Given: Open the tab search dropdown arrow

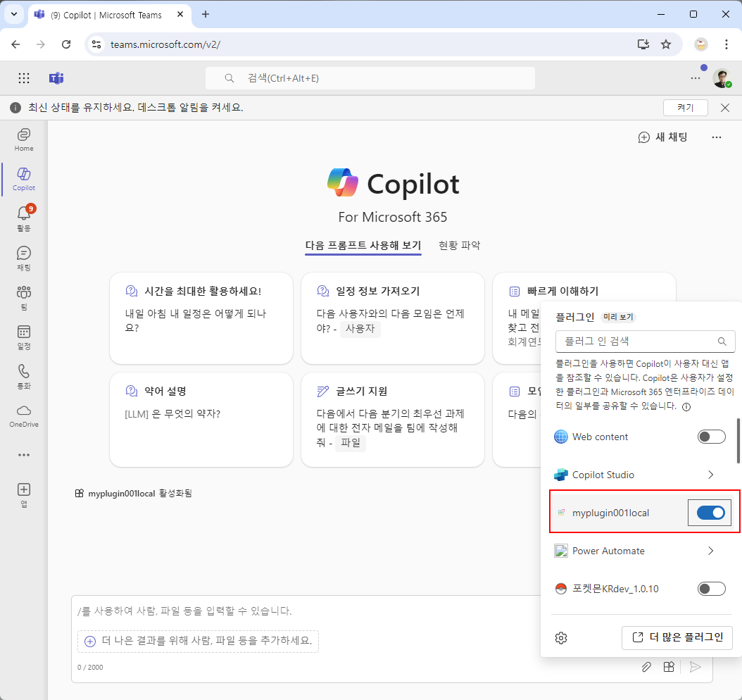Looking at the screenshot, I should [x=14, y=14].
